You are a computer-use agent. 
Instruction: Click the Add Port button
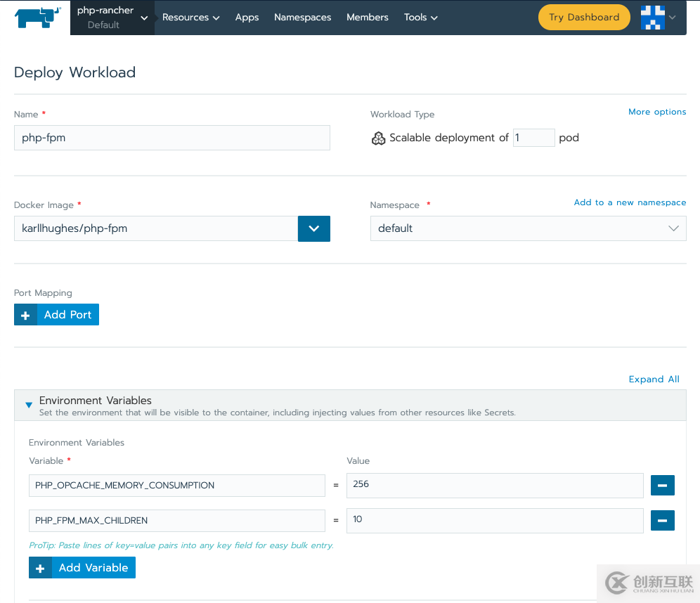click(x=57, y=315)
